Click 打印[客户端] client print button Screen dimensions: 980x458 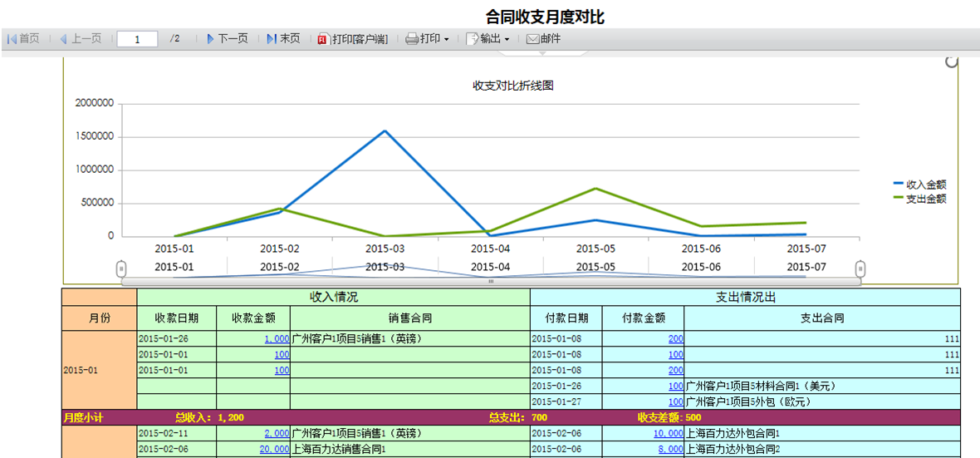pyautogui.click(x=353, y=39)
